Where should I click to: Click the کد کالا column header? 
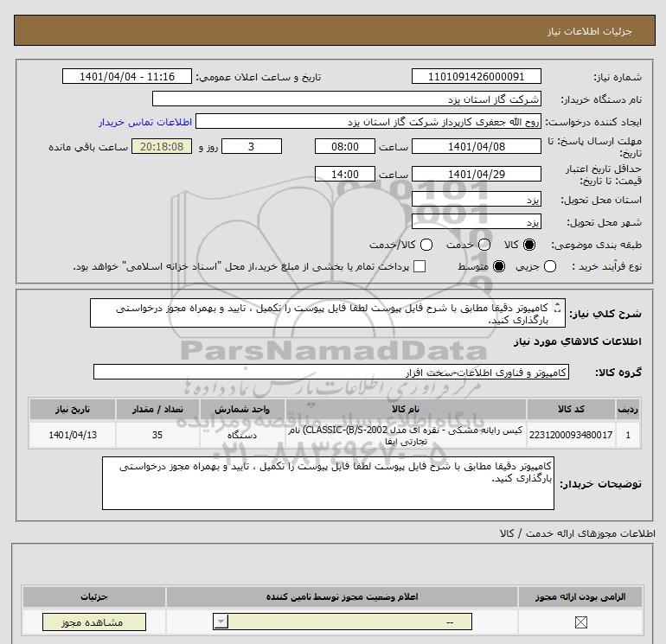point(571,409)
